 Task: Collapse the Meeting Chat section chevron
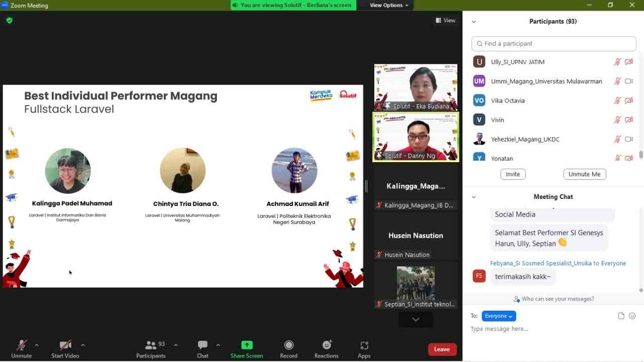tap(473, 197)
